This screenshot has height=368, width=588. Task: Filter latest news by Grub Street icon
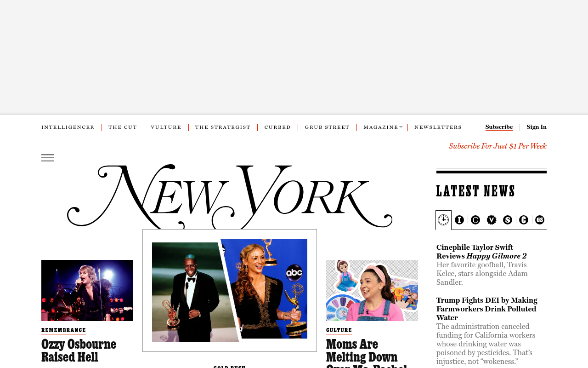tap(540, 220)
